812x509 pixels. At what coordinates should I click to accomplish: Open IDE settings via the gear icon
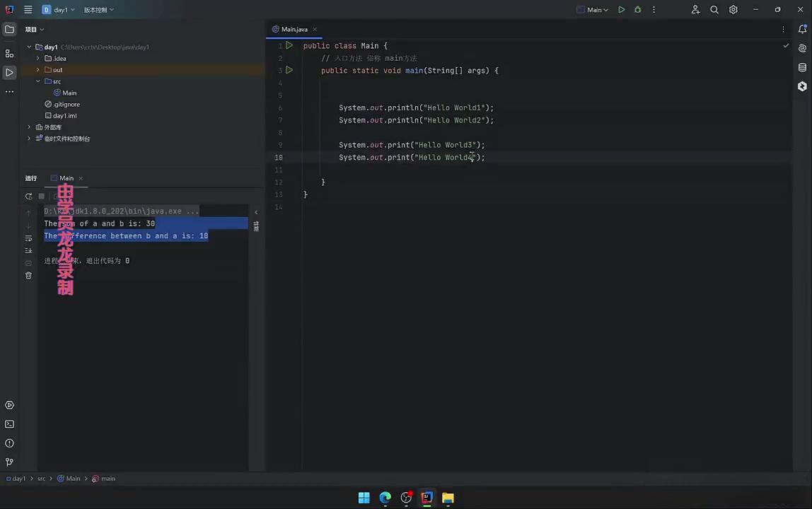click(x=733, y=9)
